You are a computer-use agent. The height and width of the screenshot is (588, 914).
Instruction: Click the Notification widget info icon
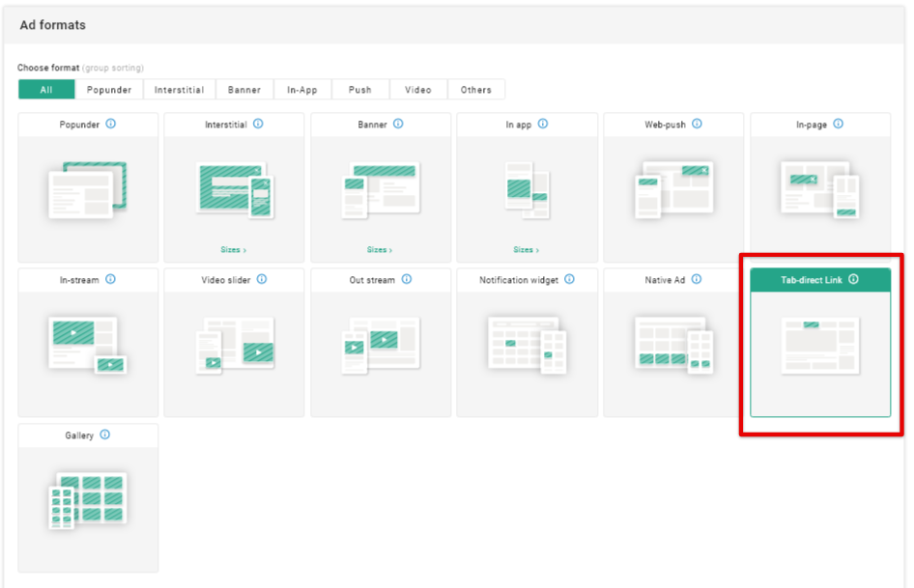point(569,279)
